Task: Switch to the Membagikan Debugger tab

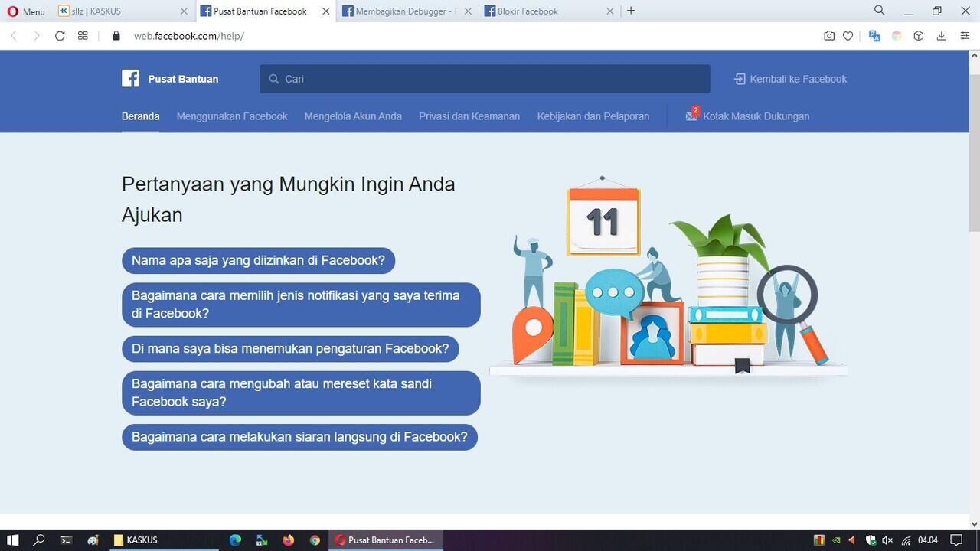Action: [x=407, y=11]
